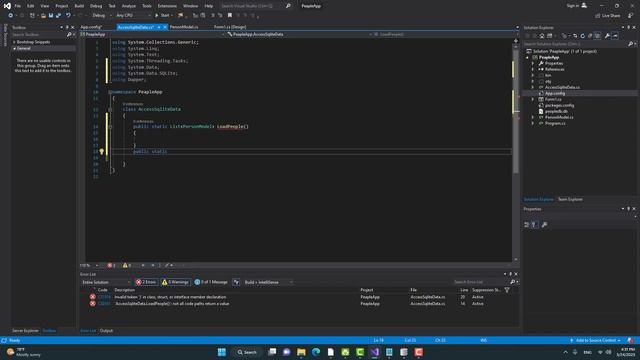The width and height of the screenshot is (640, 360).
Task: Click the Solution Explorer Home icon
Action: 542,36
